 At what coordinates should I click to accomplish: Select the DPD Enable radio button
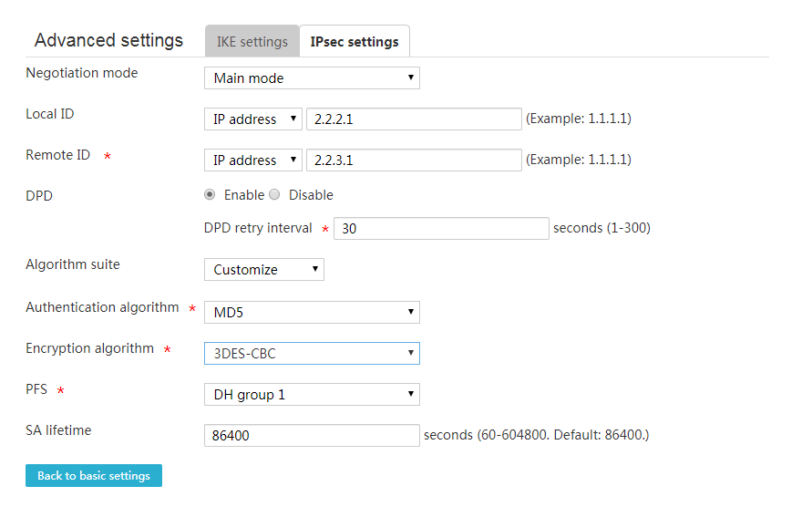tap(210, 194)
